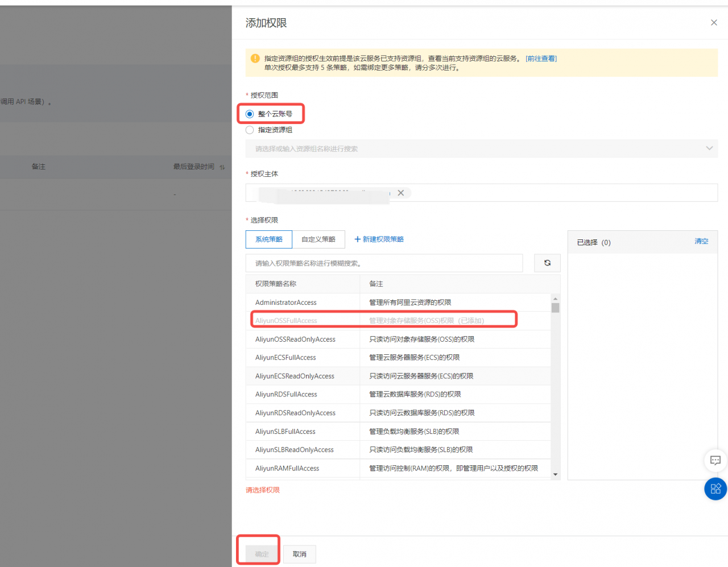Open the feedback chat bubble icon

tap(715, 460)
